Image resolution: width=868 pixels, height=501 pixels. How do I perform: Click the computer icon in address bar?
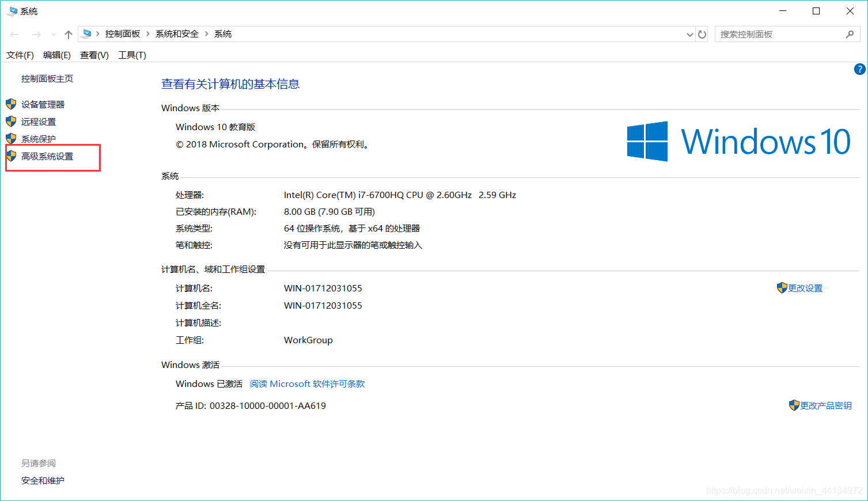point(87,34)
